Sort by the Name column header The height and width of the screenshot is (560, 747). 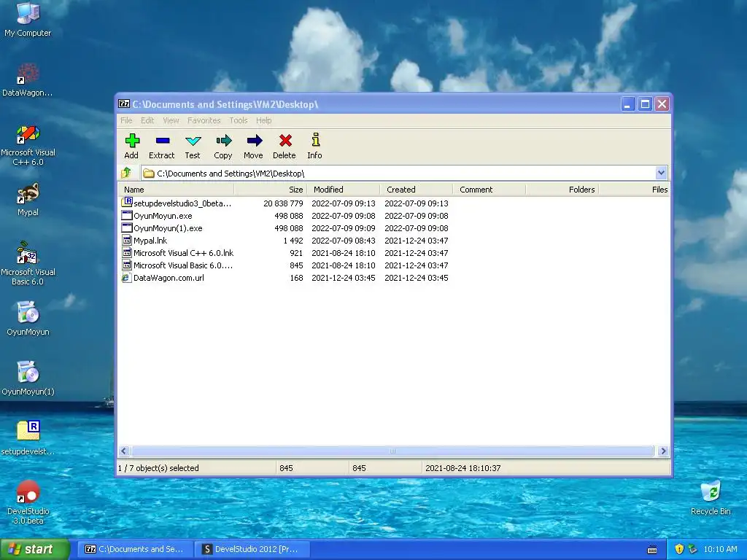coord(176,190)
